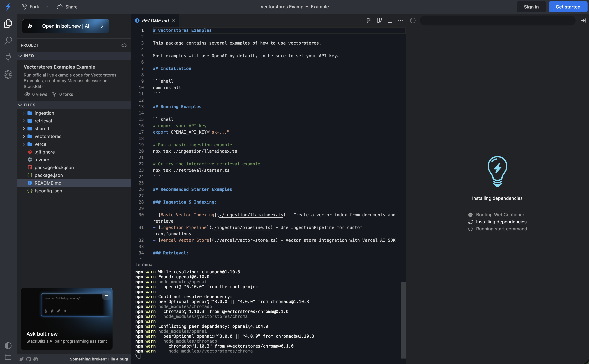The width and height of the screenshot is (589, 364).
Task: Click the Get started button
Action: click(x=568, y=7)
